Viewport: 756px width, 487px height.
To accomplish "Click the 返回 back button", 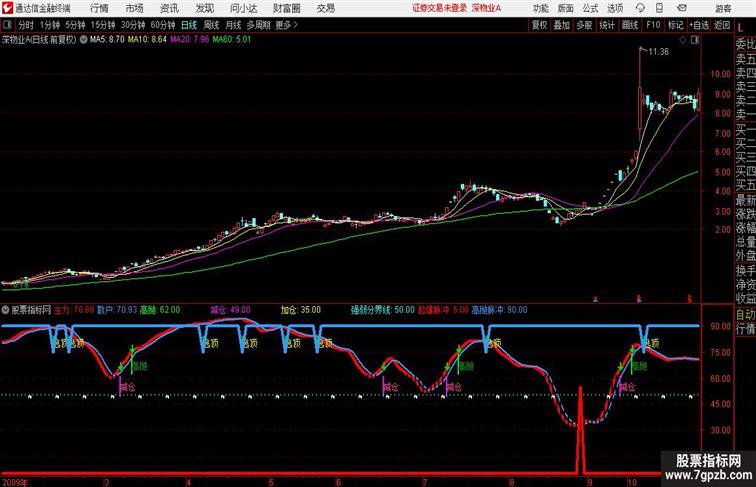I will [722, 25].
